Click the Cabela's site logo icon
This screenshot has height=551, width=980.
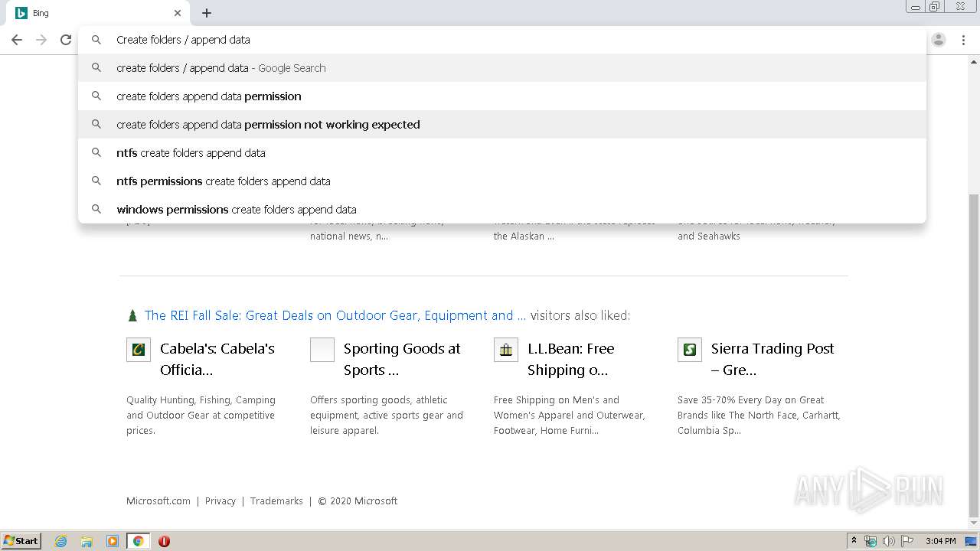coord(139,350)
